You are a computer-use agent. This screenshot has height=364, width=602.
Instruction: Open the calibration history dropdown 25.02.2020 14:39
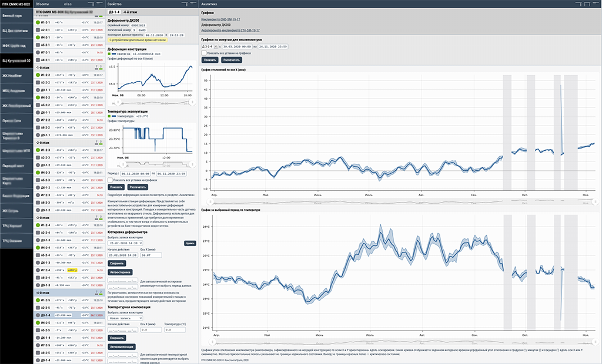(125, 242)
